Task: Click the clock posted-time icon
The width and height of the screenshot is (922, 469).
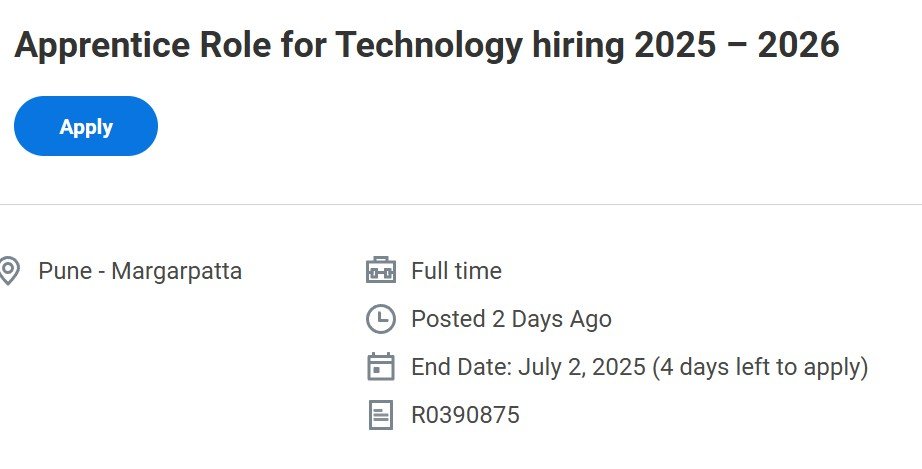Action: [x=380, y=319]
